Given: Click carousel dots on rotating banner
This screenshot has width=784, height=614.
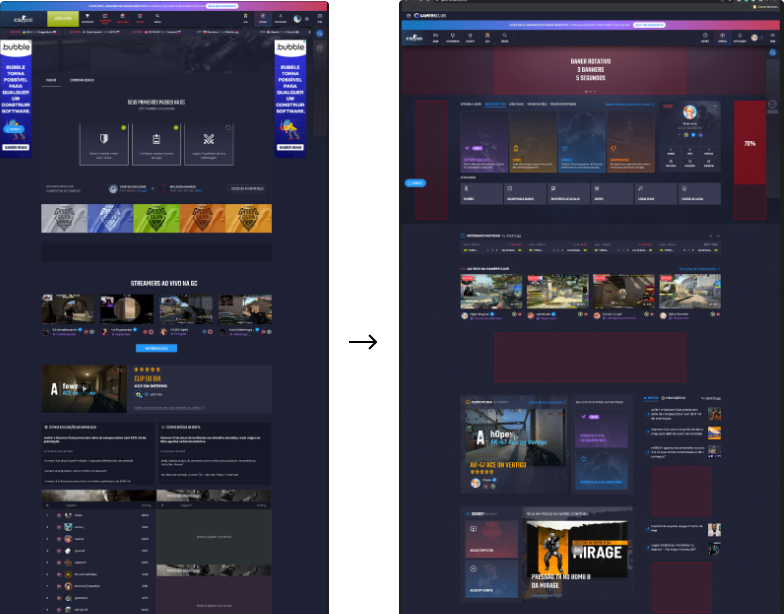Looking at the screenshot, I should click(x=590, y=92).
